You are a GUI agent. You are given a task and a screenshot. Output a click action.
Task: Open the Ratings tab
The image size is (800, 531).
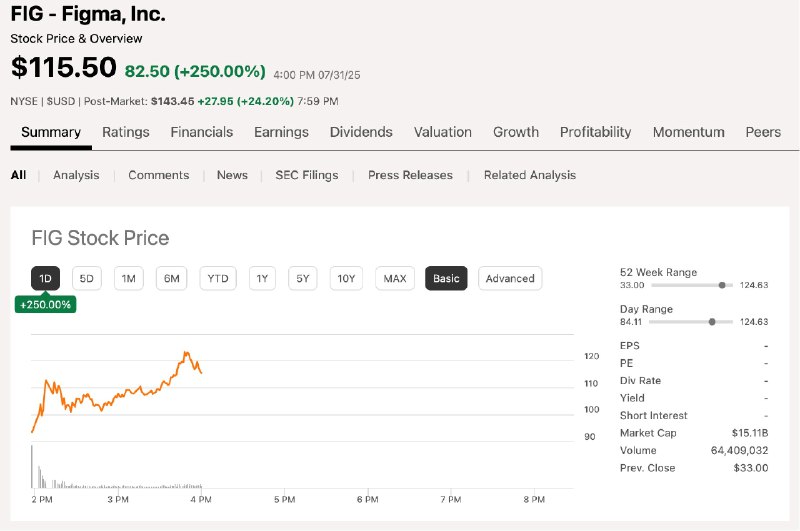(126, 132)
